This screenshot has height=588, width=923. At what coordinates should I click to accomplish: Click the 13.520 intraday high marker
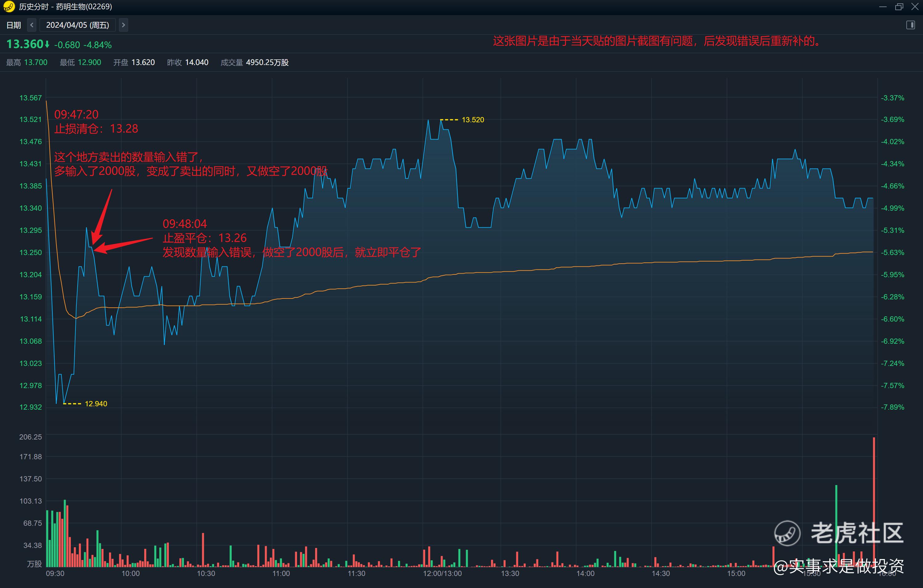click(x=472, y=120)
